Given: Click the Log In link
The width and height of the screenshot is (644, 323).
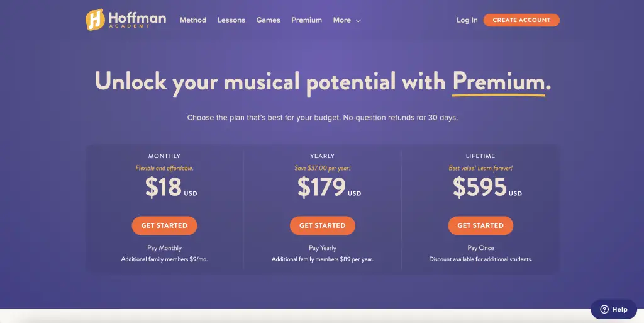Looking at the screenshot, I should (467, 20).
